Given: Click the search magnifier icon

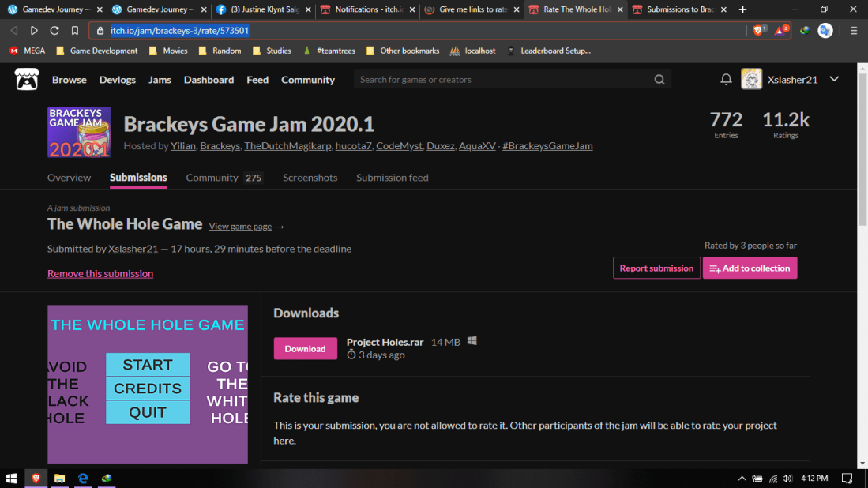Looking at the screenshot, I should click(659, 80).
